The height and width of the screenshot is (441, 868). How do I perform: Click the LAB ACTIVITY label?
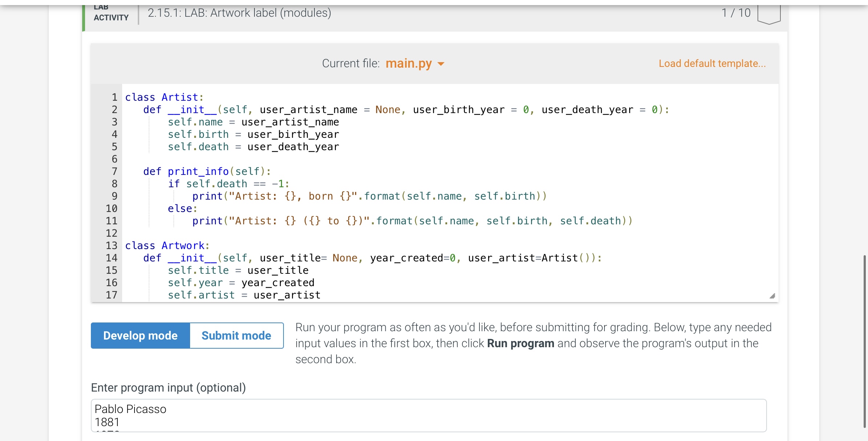111,13
